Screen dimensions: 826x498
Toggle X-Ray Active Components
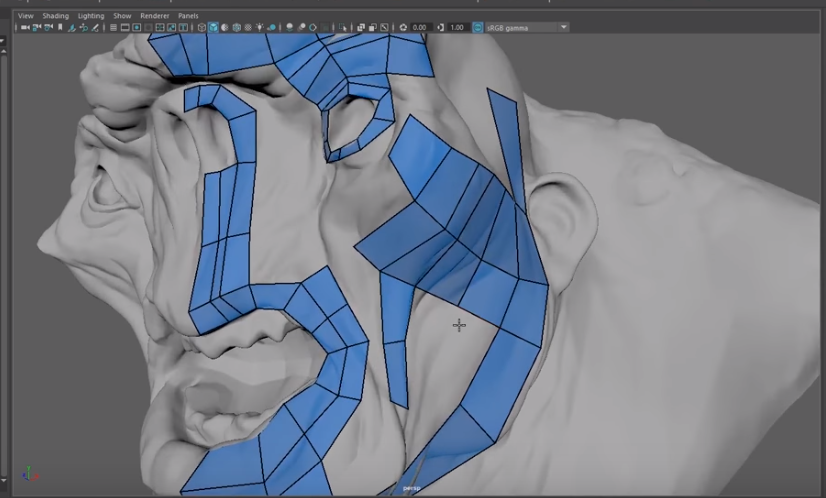click(x=372, y=27)
